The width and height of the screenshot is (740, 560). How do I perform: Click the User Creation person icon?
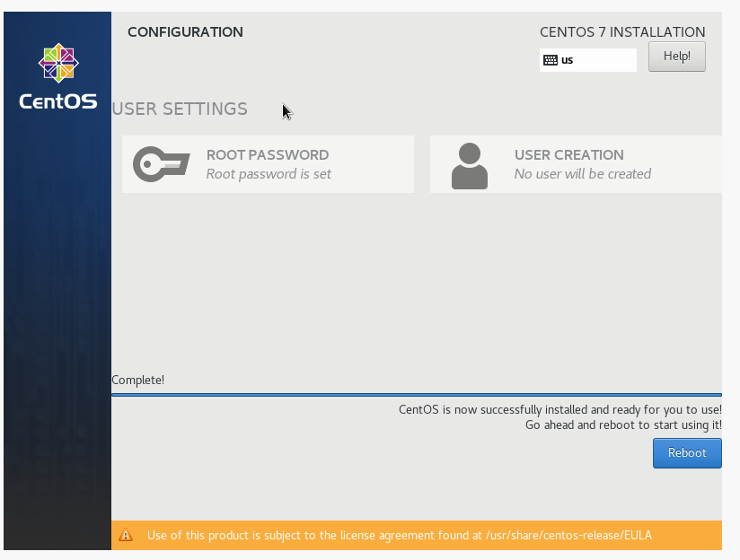[470, 166]
